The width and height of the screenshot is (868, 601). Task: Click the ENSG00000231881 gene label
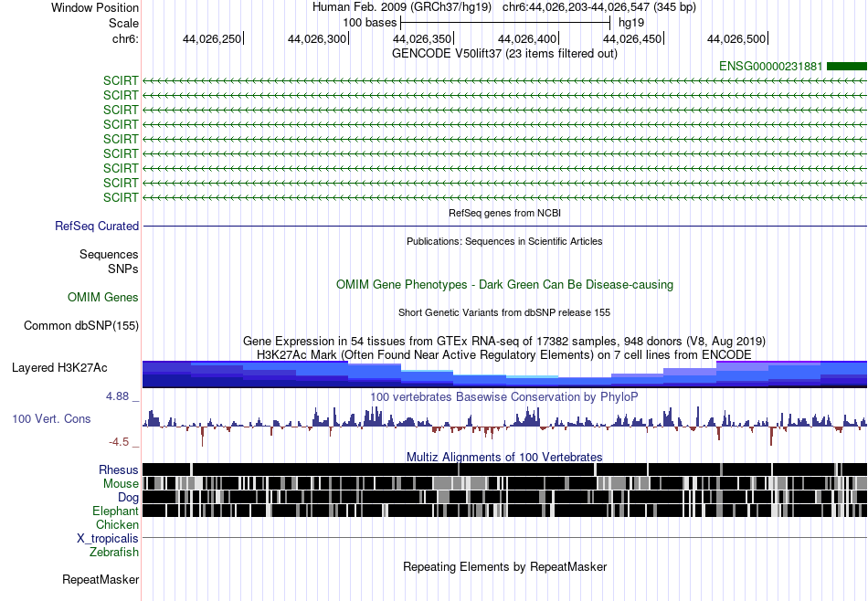pos(770,67)
